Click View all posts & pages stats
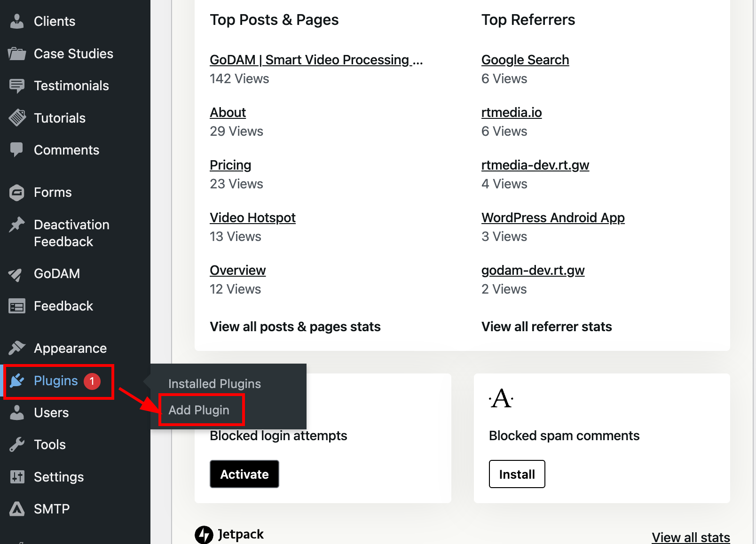The width and height of the screenshot is (756, 544). click(295, 326)
